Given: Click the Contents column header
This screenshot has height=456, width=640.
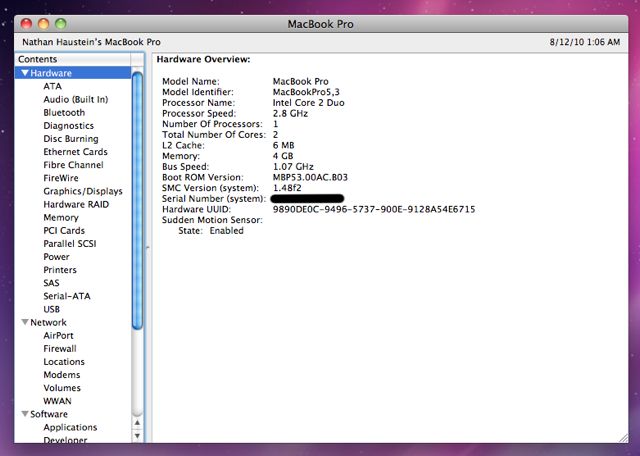Looking at the screenshot, I should (x=73, y=59).
